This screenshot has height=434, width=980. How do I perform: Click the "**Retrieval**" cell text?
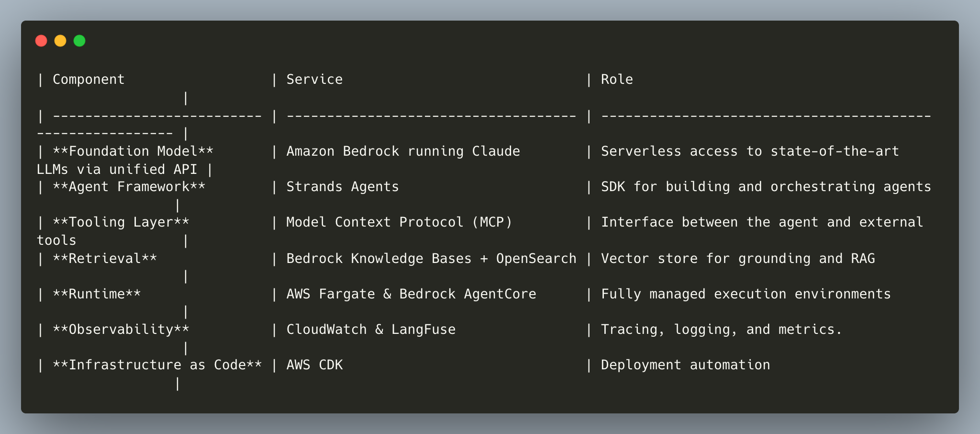105,259
